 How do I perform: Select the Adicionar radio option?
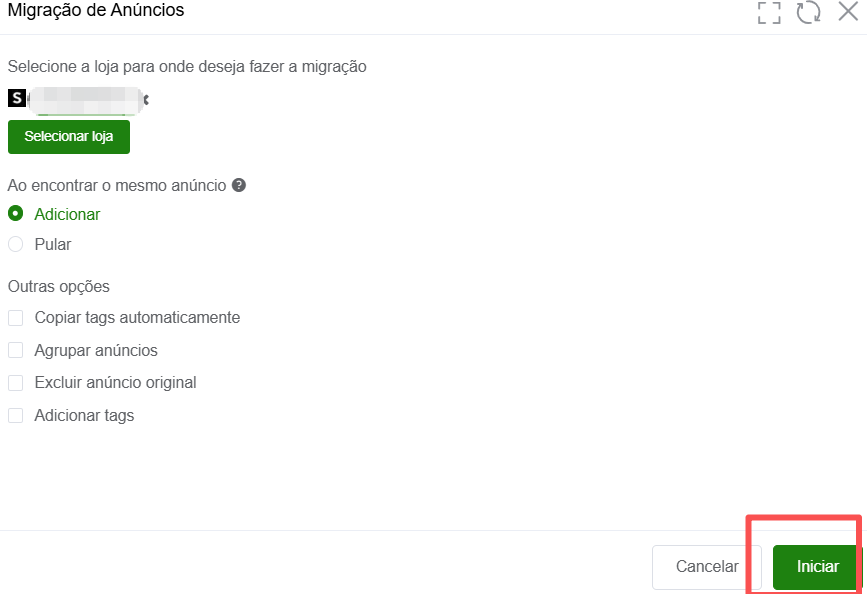(15, 214)
